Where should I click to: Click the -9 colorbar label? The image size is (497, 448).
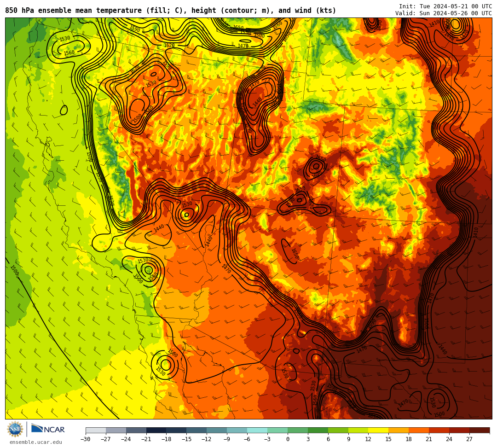coord(226,439)
